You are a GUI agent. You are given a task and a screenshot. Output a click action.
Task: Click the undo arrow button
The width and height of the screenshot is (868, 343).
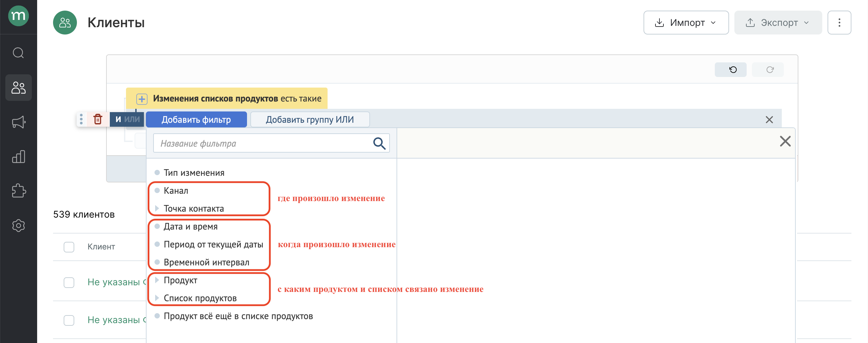pyautogui.click(x=730, y=69)
